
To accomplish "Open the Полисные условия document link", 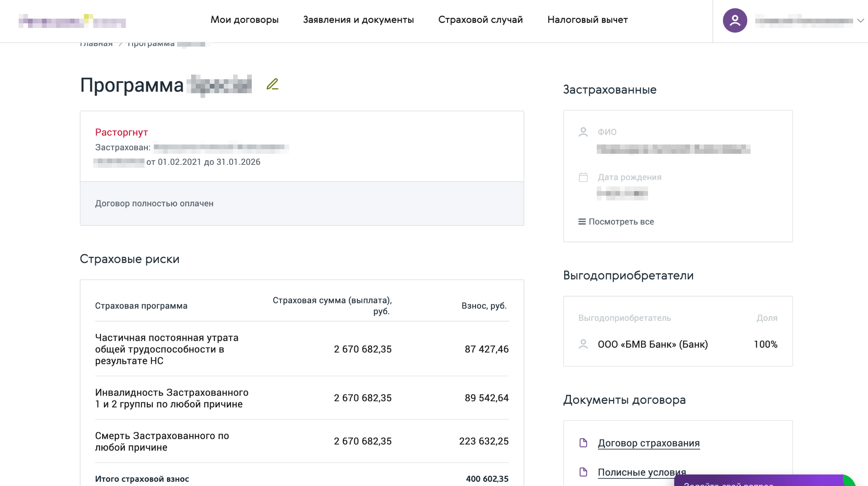I will coord(642,472).
